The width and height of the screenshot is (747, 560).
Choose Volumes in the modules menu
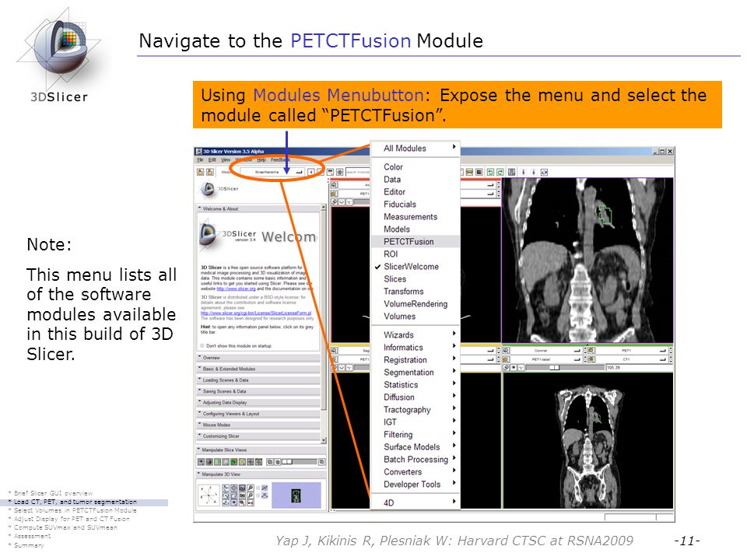tap(415, 317)
